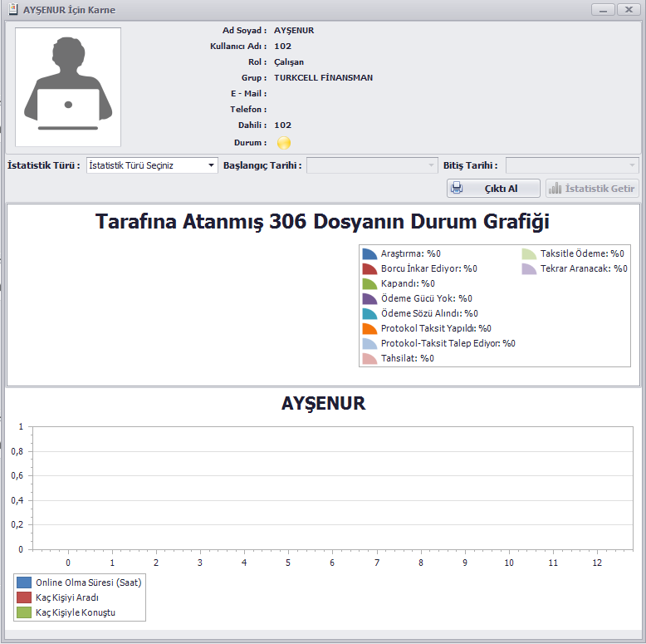Viewport: 646px width, 644px height.
Task: Click the Tekrar Aranacak: %0 legend text
Action: tap(584, 268)
